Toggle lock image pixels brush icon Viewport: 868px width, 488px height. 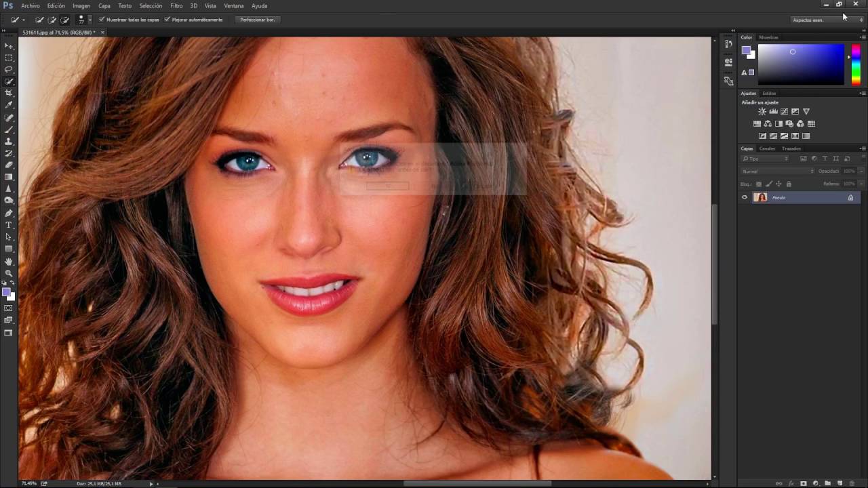pyautogui.click(x=768, y=184)
